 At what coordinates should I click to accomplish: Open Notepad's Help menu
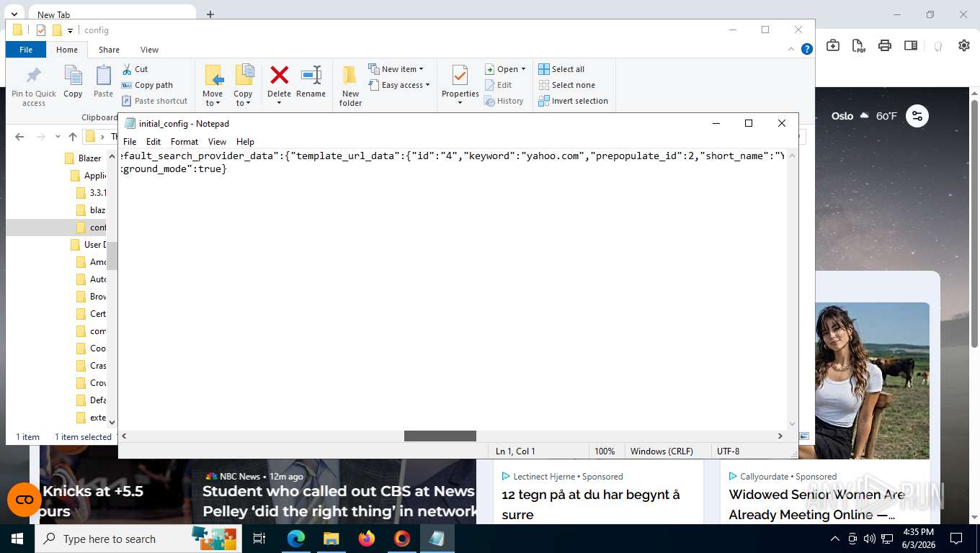[x=245, y=142]
